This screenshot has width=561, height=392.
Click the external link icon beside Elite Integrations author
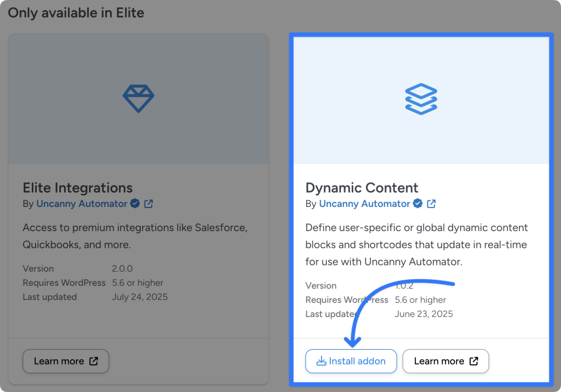[148, 203]
